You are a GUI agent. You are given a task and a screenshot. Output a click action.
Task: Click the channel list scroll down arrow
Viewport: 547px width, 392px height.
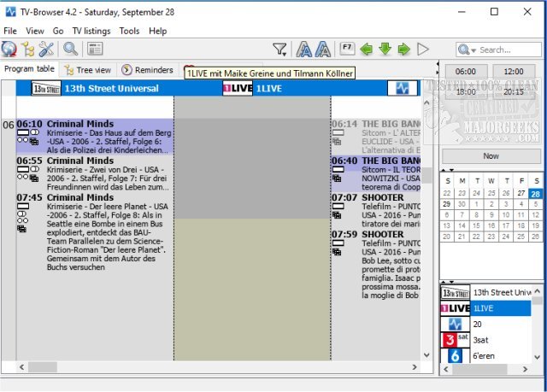(538, 357)
